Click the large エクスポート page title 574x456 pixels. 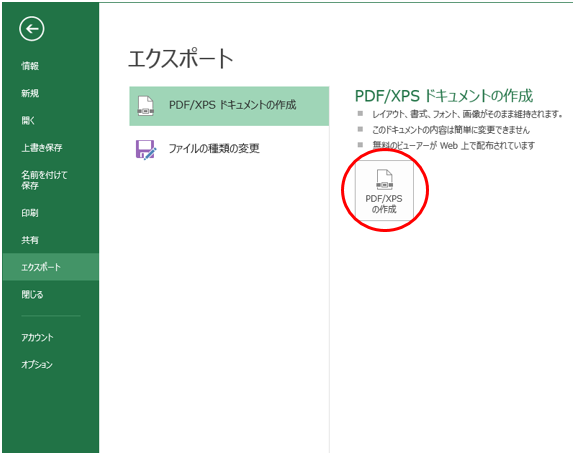pos(180,59)
